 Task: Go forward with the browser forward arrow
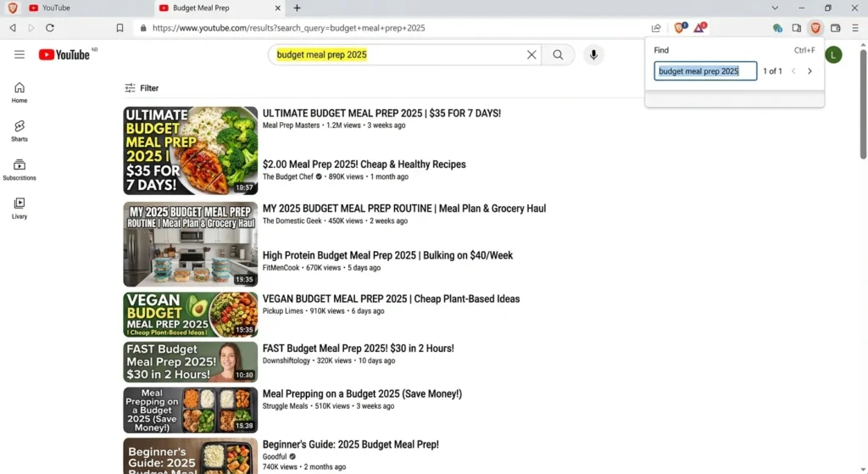tap(31, 28)
